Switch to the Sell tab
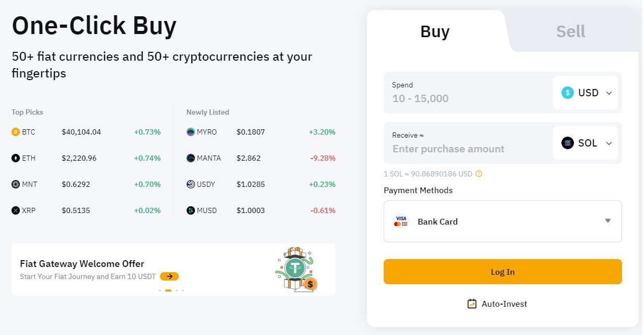The height and width of the screenshot is (335, 644). (570, 31)
